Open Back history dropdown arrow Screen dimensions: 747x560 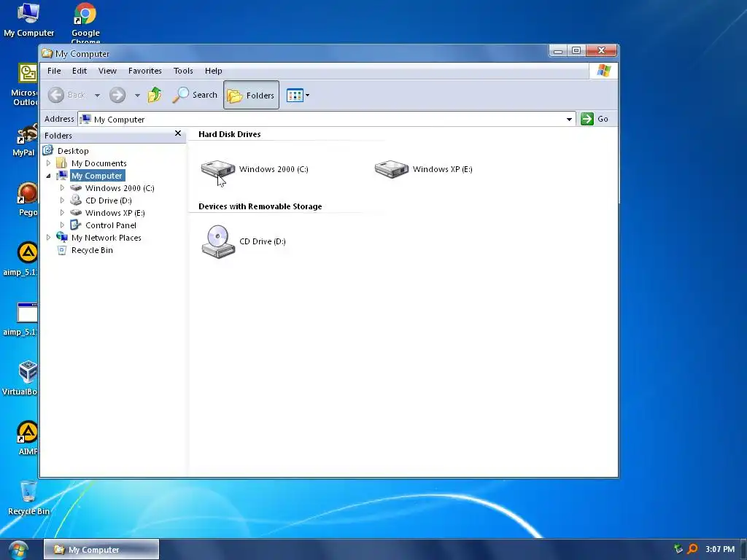[x=97, y=96]
